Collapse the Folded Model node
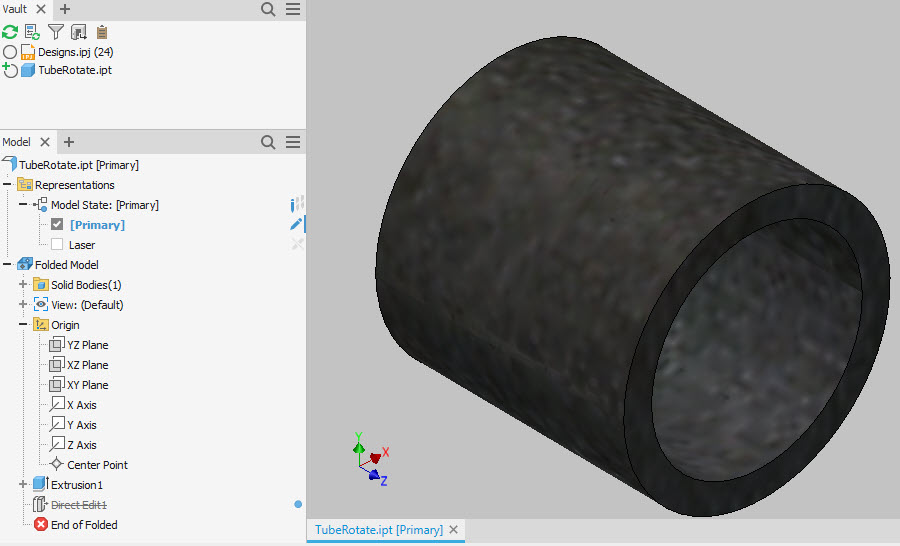The image size is (900, 546). click(7, 265)
